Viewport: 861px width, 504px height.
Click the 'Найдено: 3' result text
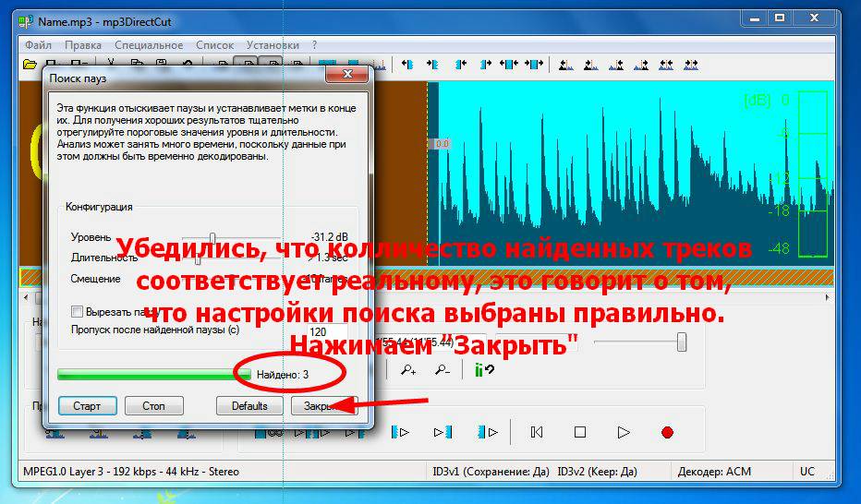pyautogui.click(x=283, y=375)
